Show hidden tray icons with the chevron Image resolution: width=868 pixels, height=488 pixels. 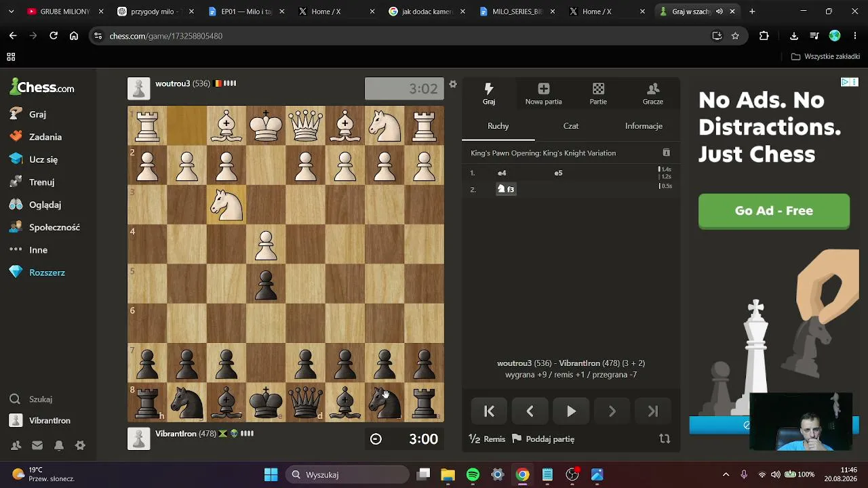click(726, 474)
